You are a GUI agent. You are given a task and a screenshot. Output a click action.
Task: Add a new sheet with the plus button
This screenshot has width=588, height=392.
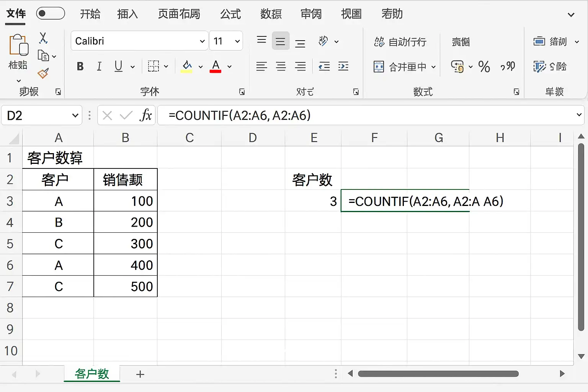tap(140, 374)
